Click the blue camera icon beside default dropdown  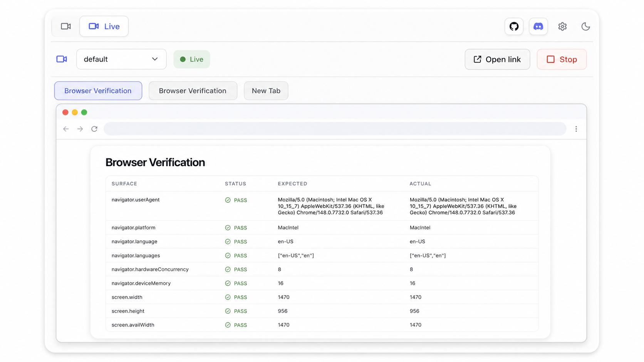(62, 59)
